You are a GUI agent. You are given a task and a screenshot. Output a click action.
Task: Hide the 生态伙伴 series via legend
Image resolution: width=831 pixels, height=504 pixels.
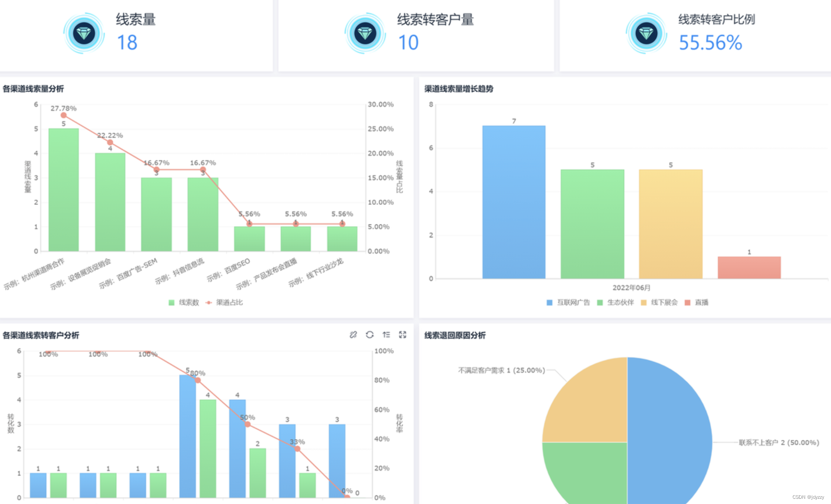pos(616,303)
